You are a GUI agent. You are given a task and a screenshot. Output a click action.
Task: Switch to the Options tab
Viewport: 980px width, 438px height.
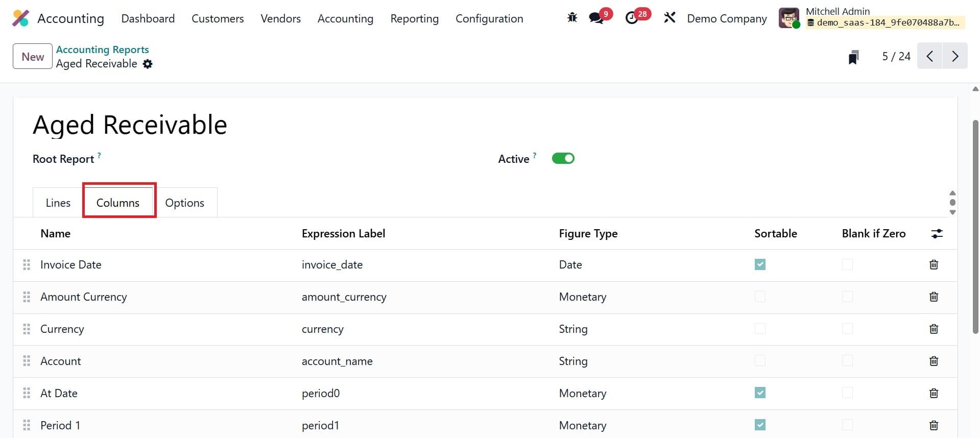click(184, 203)
